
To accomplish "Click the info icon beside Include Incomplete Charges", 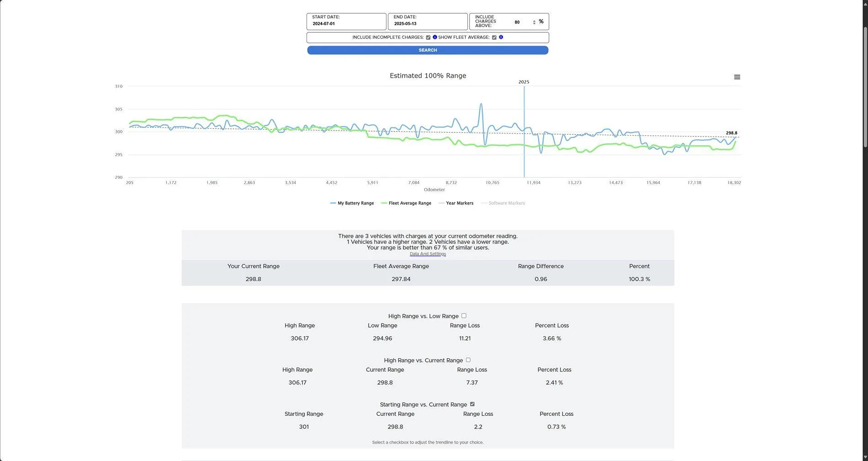I will tap(434, 37).
